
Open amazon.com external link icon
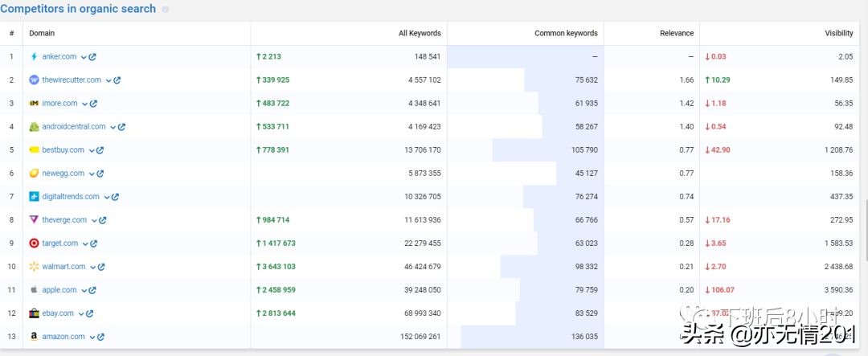coord(100,337)
